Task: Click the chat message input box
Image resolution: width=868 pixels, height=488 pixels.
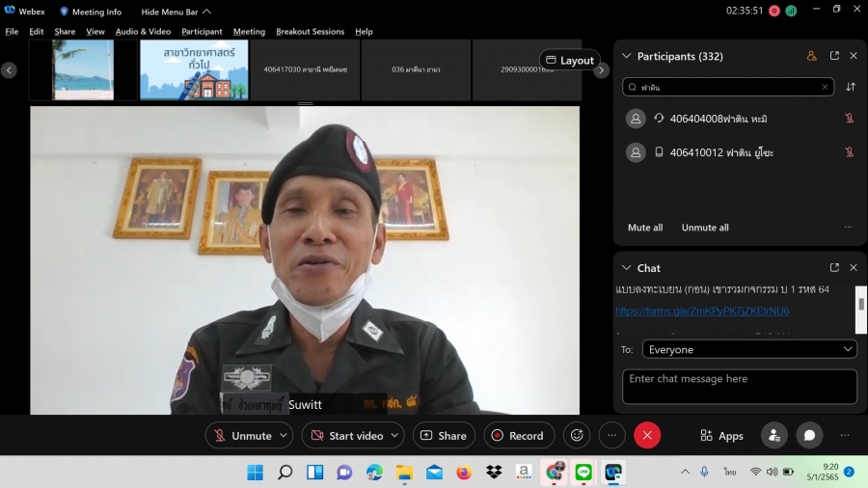Action: tap(738, 386)
